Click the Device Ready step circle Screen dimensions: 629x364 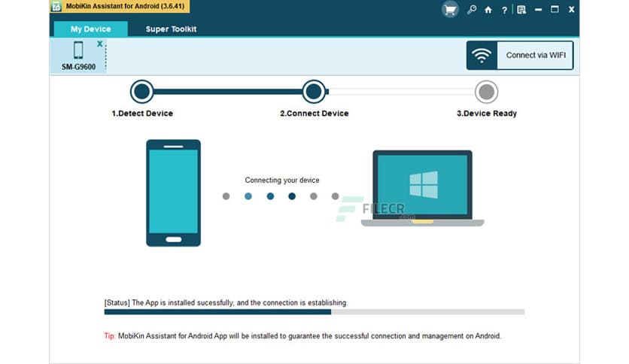pos(487,92)
